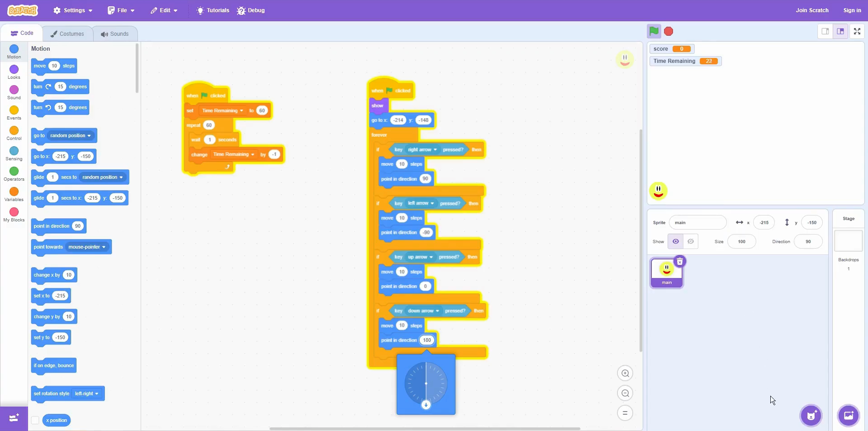The height and width of the screenshot is (431, 868).
Task: Switch to the Costumes tab
Action: pos(67,34)
